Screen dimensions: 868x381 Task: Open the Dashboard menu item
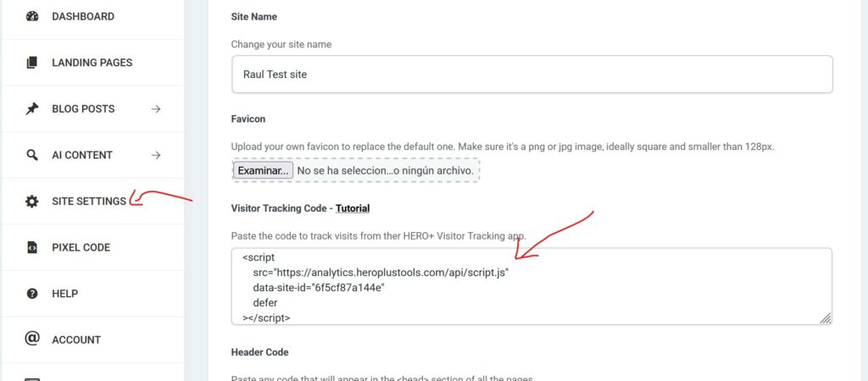[x=83, y=16]
